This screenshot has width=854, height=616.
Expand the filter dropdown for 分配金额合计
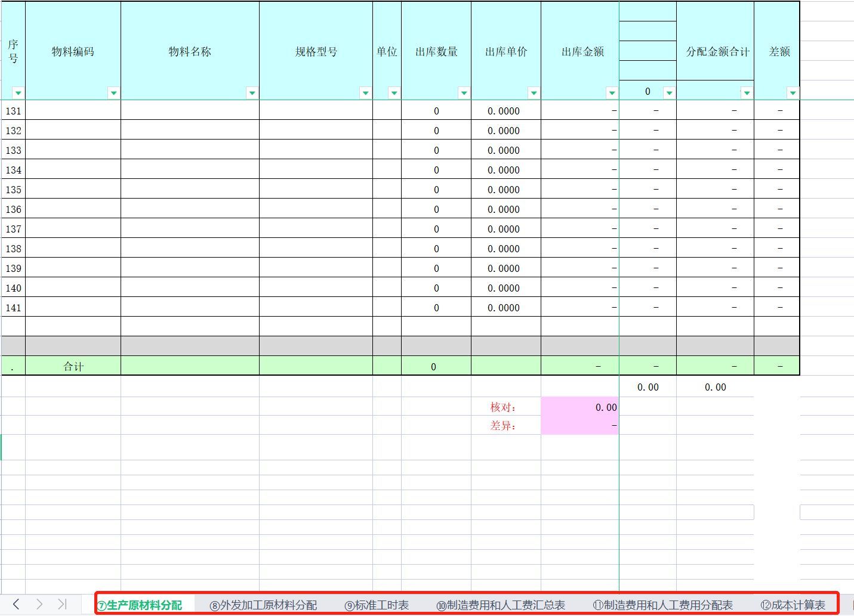tap(747, 92)
